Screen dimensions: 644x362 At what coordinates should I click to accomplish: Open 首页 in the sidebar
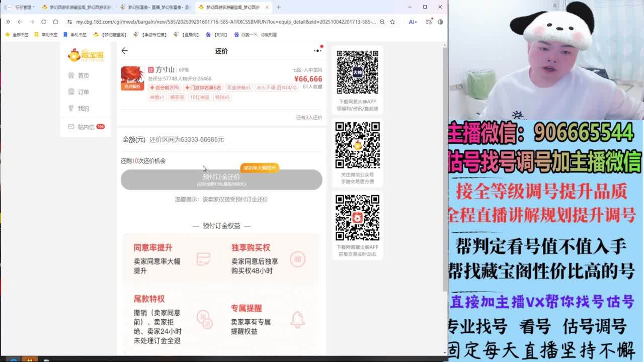click(78, 75)
